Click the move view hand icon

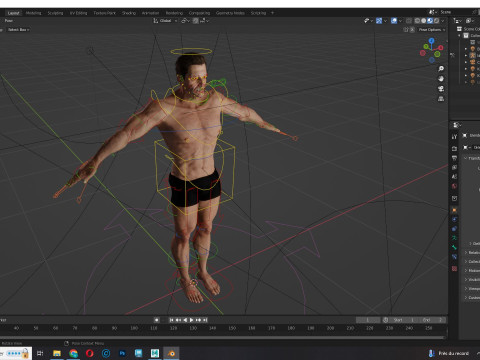[441, 79]
